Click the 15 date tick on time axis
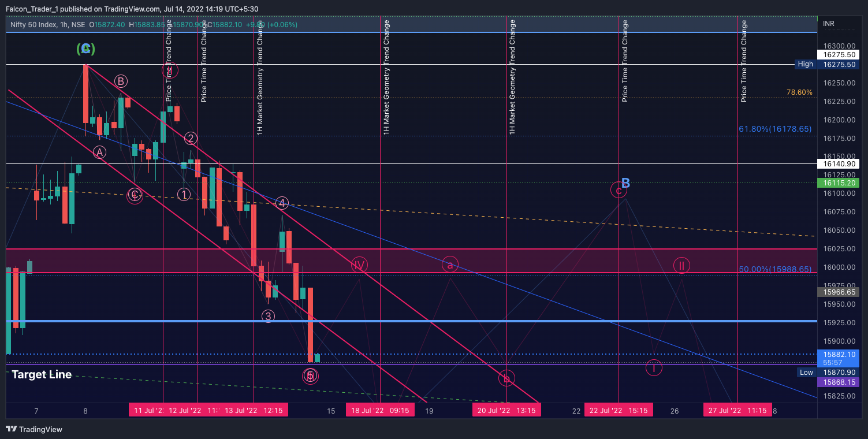Screen dimensions: 868x439 pos(331,411)
